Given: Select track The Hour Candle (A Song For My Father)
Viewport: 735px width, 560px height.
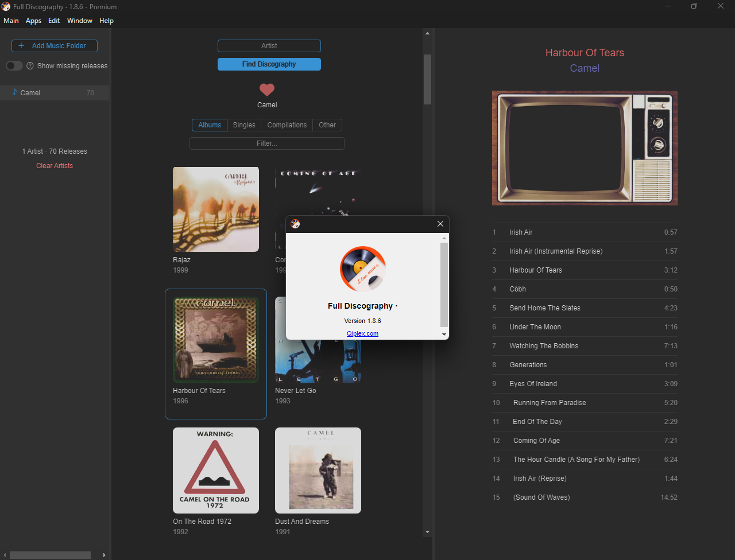Looking at the screenshot, I should click(585, 460).
